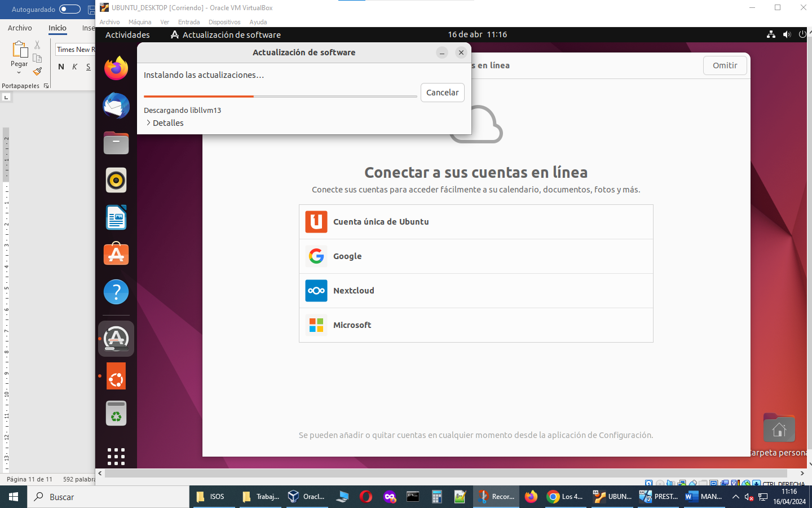Show Applications grid in Ubuntu dock

click(116, 456)
